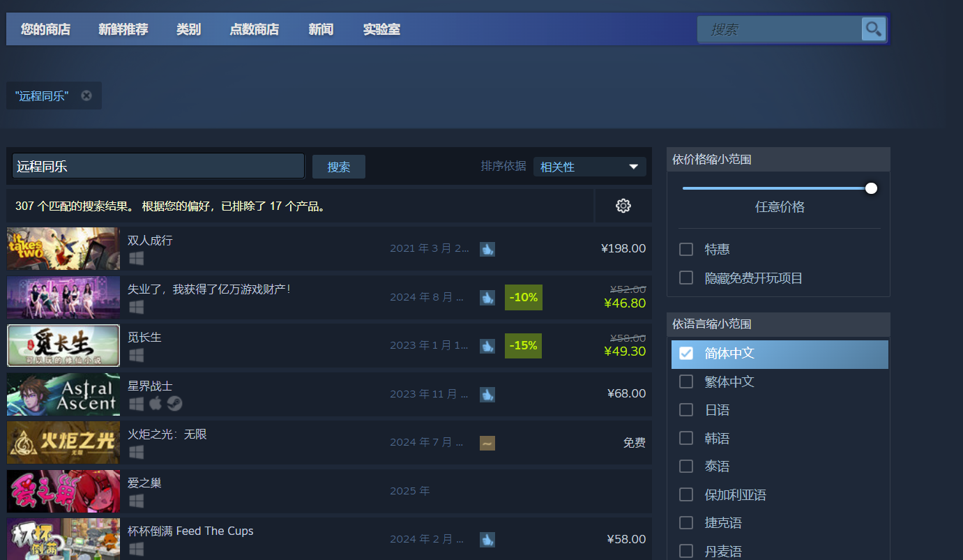The image size is (963, 560).
Task: Click the Windows platform icon under 爱之巢
Action: click(136, 501)
